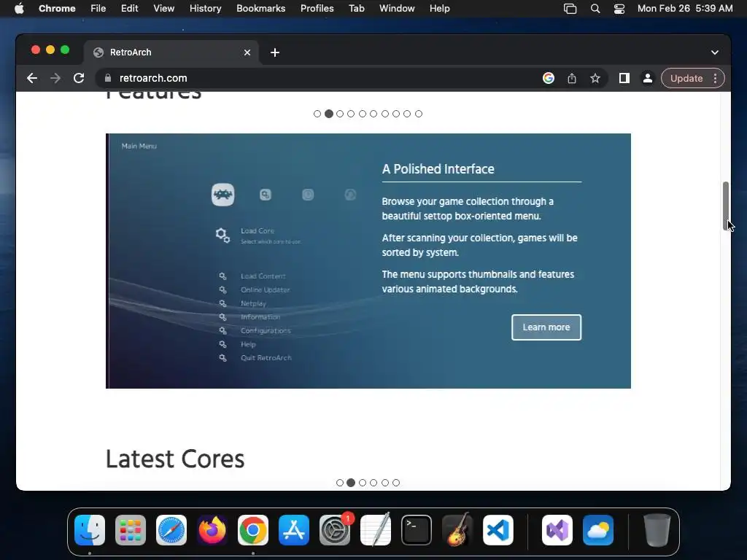The image size is (747, 560).
Task: Open Control Center in the menu bar
Action: point(619,9)
